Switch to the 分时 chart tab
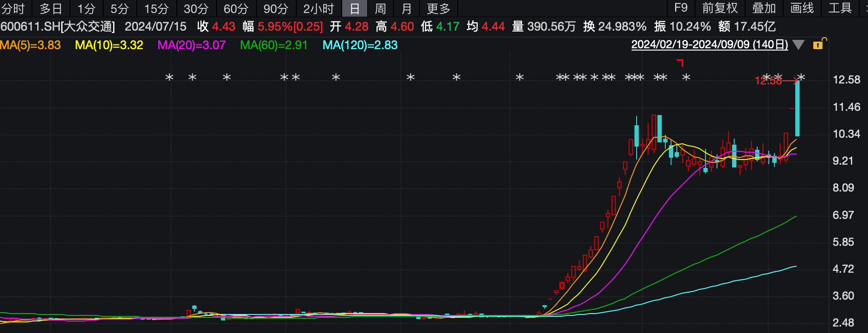The image size is (868, 333). pyautogui.click(x=13, y=8)
